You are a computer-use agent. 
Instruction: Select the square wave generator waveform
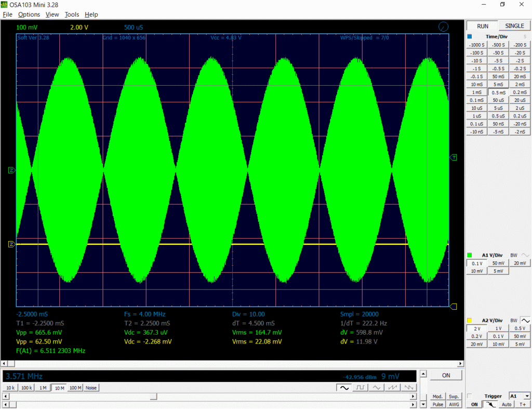pos(360,388)
